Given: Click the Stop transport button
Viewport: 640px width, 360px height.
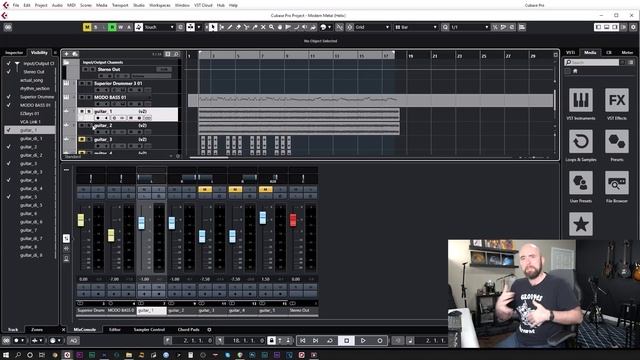Looking at the screenshot, I should pos(347,340).
